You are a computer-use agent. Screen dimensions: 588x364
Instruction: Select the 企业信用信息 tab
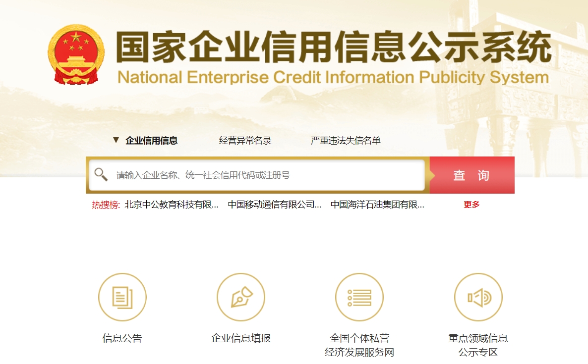click(151, 141)
